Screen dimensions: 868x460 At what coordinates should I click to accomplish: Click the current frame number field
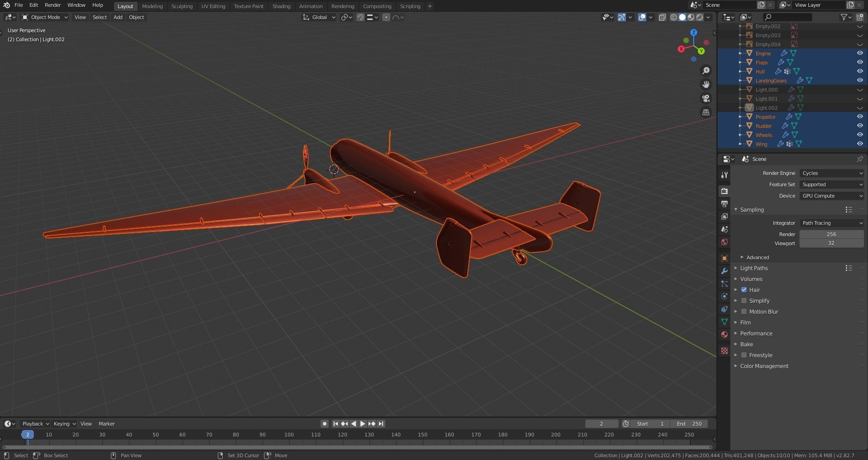click(x=601, y=424)
